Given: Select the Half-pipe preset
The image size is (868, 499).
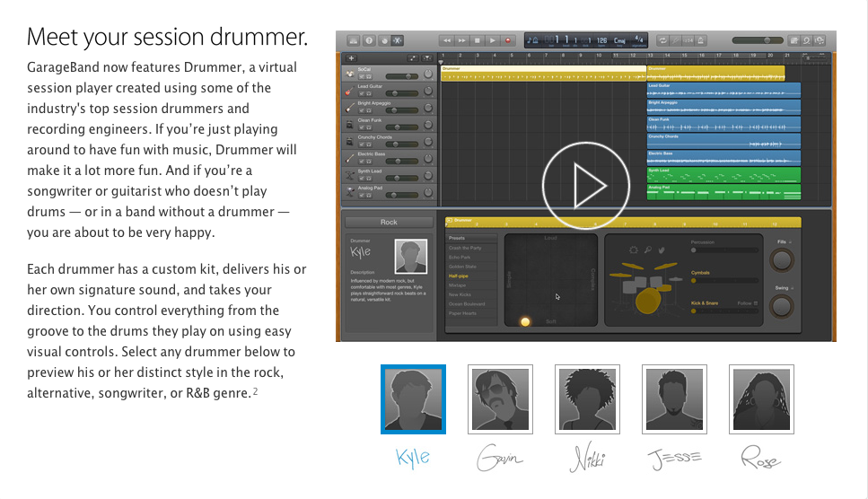Looking at the screenshot, I should 463,276.
